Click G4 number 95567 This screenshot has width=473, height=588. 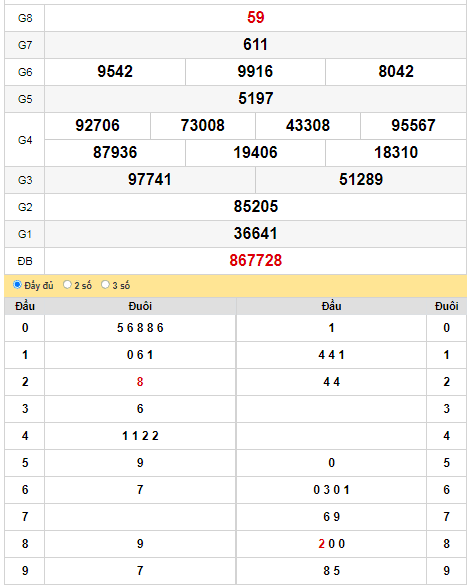413,126
